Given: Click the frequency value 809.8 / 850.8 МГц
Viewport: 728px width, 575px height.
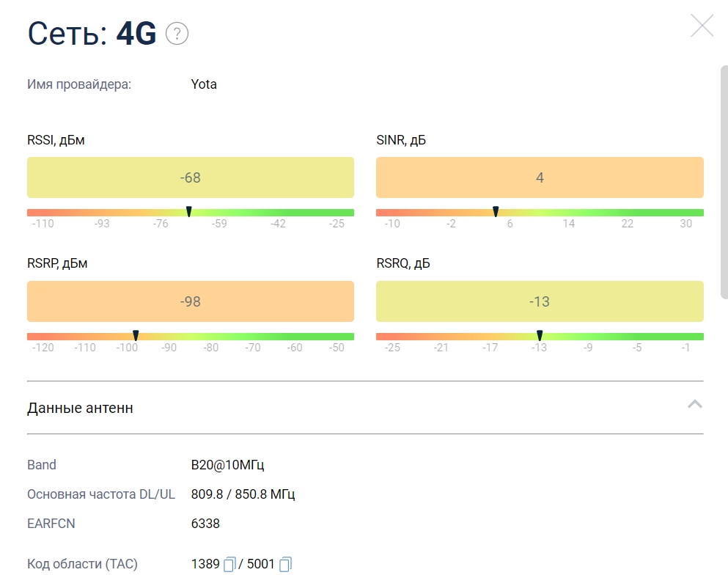Looking at the screenshot, I should click(243, 494).
